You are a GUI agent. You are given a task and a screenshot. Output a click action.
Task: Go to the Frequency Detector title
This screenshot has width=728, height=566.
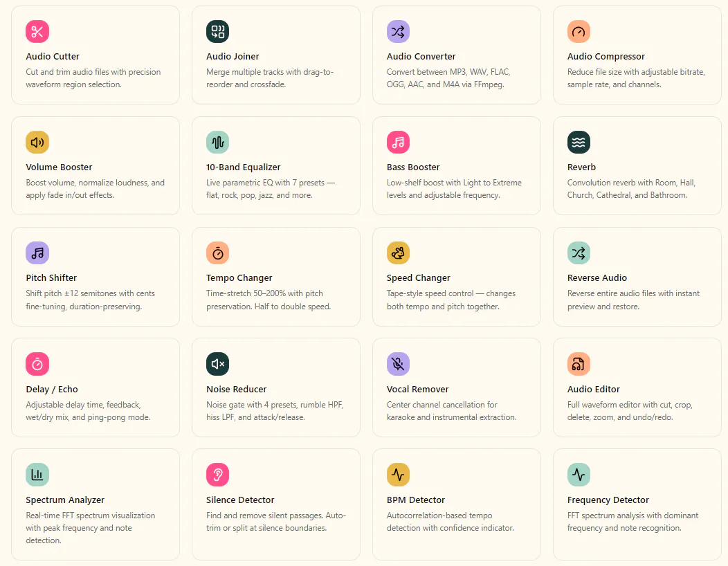(608, 500)
